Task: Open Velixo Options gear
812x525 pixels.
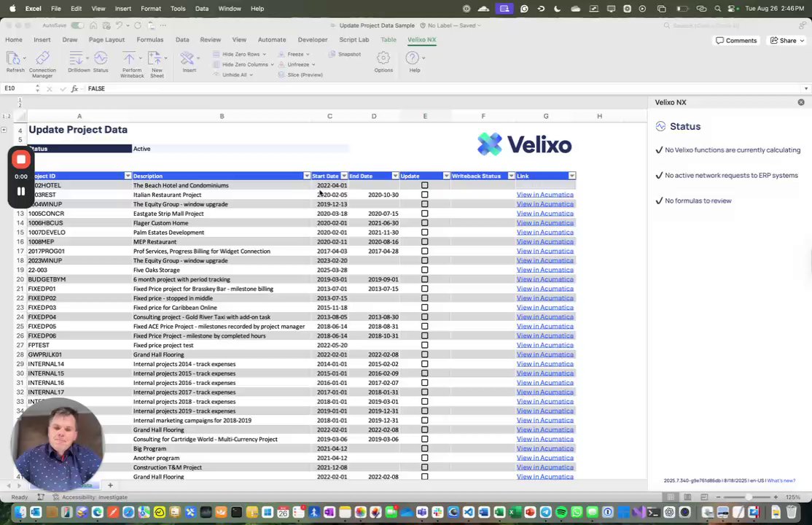Action: 383,58
